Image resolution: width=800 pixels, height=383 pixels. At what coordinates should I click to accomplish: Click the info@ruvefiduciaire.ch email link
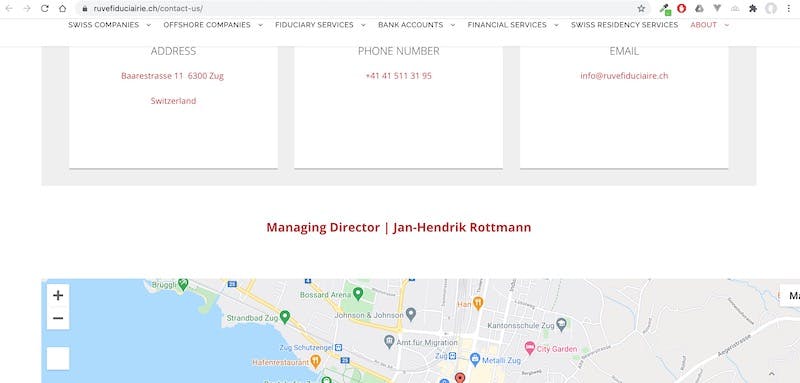(x=624, y=76)
